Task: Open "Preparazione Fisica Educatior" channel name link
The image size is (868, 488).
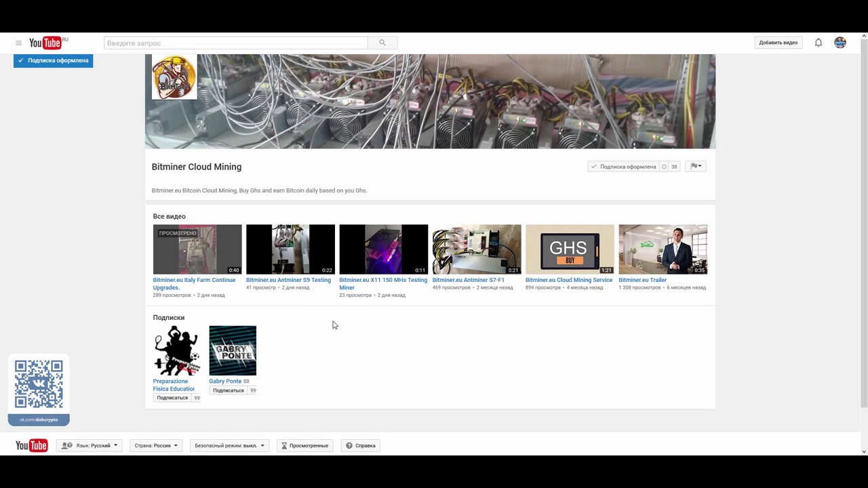Action: [174, 385]
